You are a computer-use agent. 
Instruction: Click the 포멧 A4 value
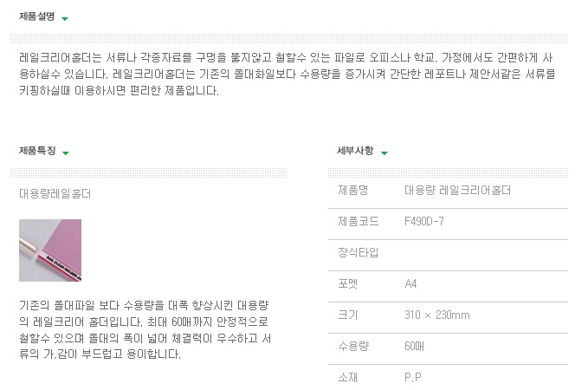(410, 283)
